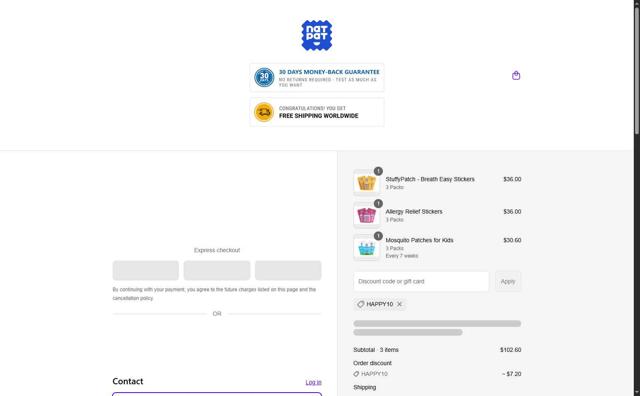640x396 pixels.
Task: Click the free shipping truck icon
Action: [264, 112]
